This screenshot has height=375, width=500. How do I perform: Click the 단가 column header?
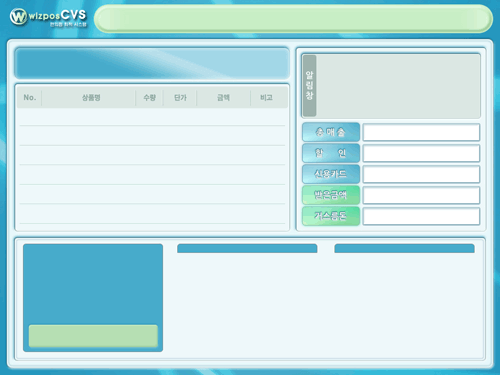(180, 98)
